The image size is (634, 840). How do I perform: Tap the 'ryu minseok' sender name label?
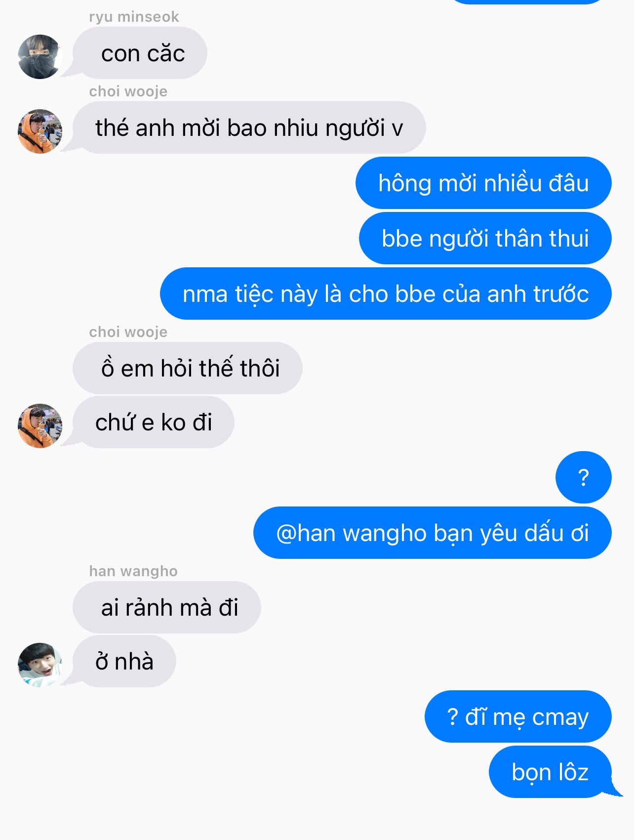[x=134, y=17]
